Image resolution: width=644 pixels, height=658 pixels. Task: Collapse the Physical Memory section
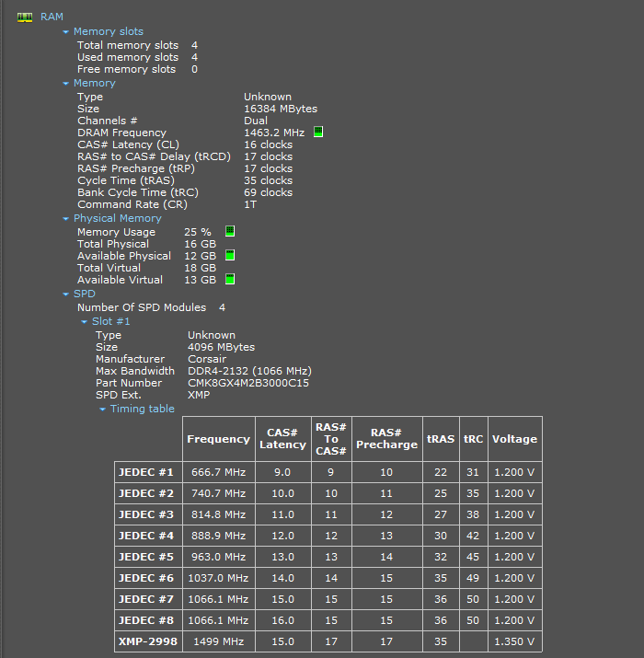(65, 219)
